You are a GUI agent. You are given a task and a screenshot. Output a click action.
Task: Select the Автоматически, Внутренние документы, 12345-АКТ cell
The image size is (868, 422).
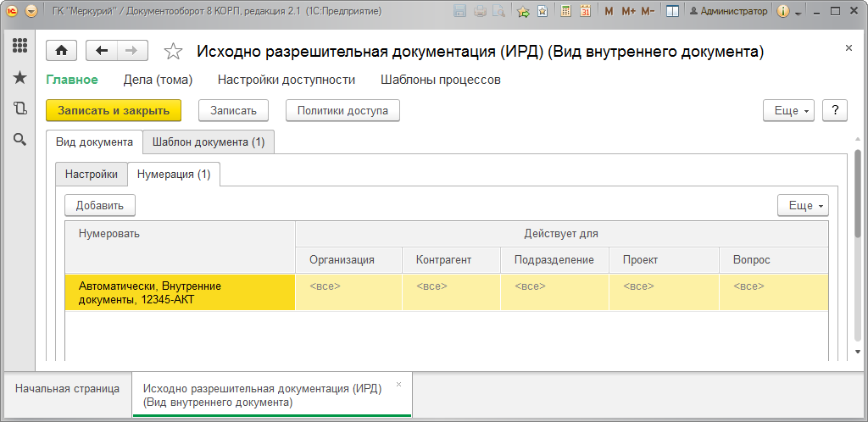click(x=181, y=292)
